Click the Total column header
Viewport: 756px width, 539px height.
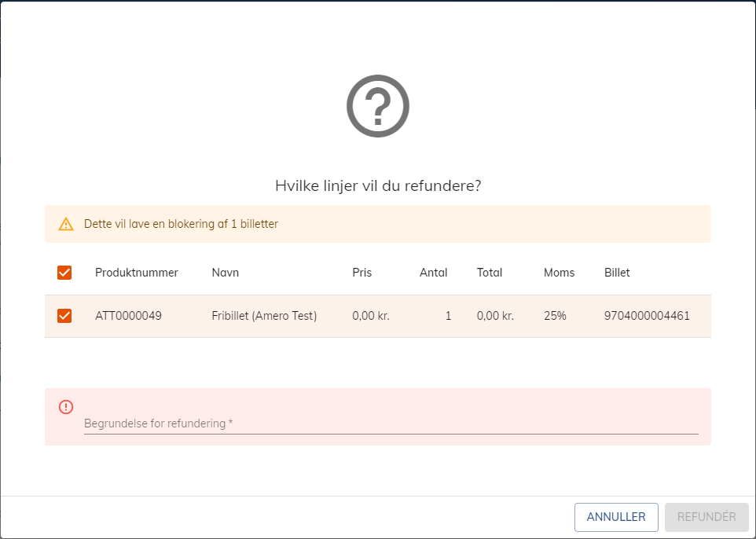click(x=490, y=273)
